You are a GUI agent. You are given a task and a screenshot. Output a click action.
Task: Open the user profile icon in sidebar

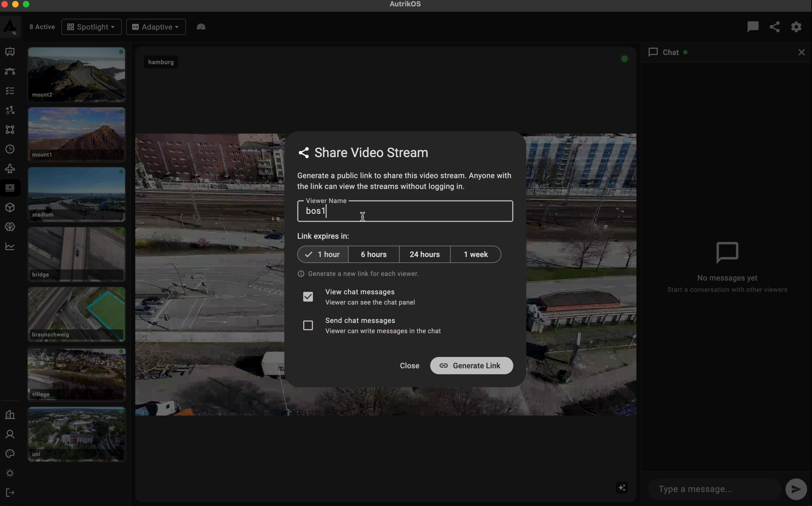tap(10, 434)
